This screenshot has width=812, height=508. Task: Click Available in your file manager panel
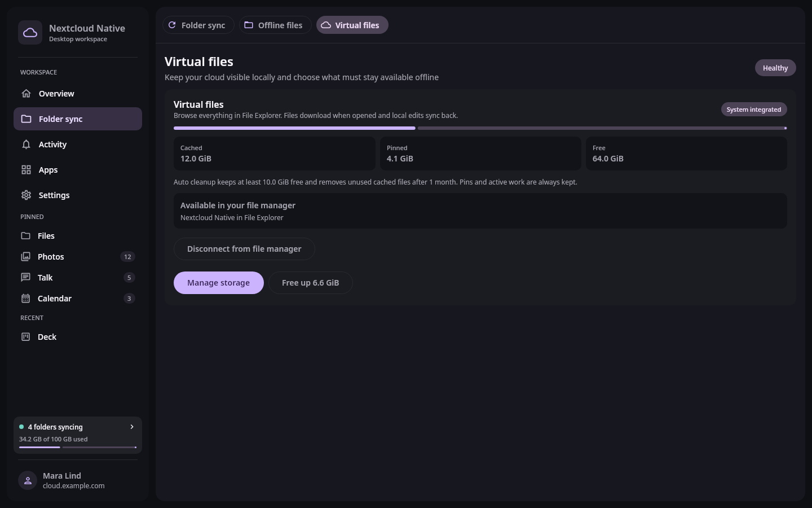coord(480,211)
